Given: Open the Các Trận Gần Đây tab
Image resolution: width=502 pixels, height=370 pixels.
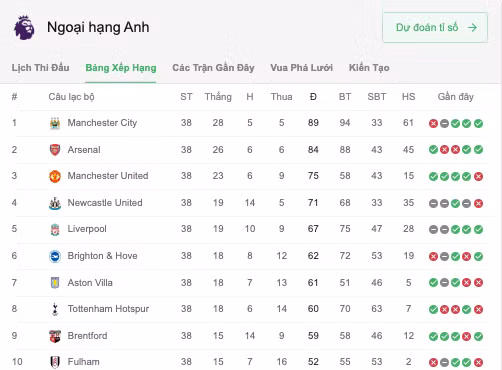Looking at the screenshot, I should pos(213,68).
